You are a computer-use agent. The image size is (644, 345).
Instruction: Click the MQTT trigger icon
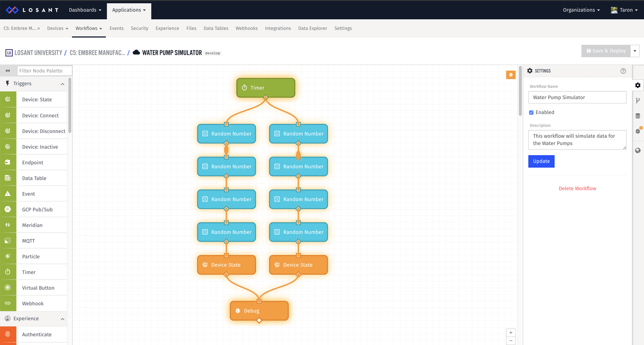click(8, 241)
